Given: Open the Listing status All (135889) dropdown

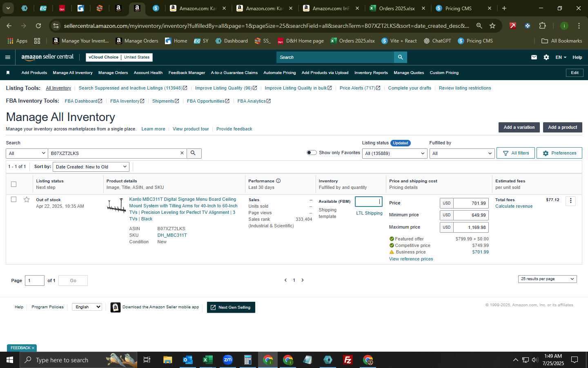Looking at the screenshot, I should (x=395, y=153).
